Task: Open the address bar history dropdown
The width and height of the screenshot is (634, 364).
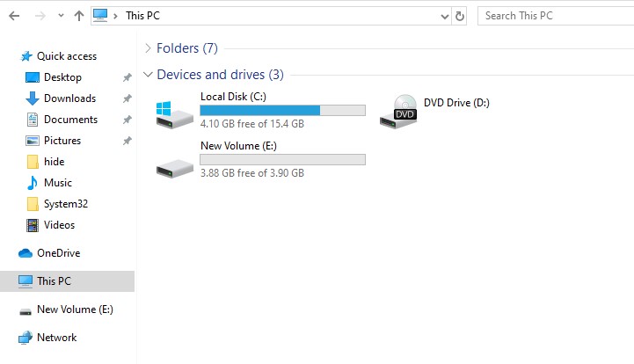Action: (443, 16)
